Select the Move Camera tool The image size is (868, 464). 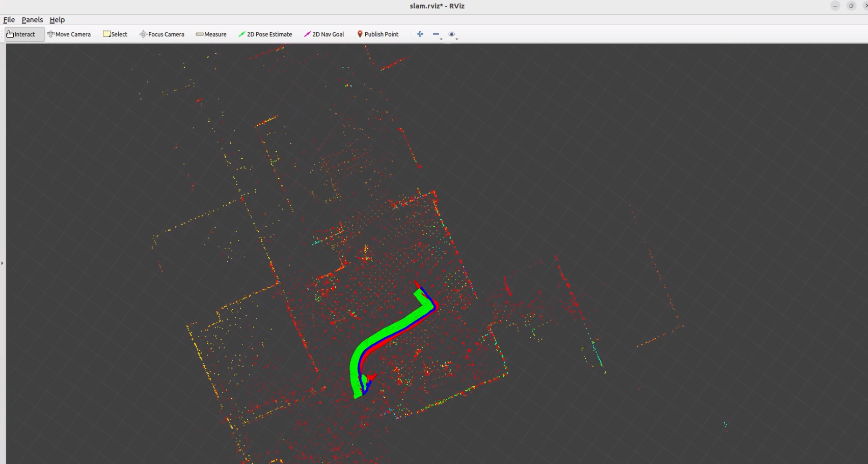coord(69,34)
